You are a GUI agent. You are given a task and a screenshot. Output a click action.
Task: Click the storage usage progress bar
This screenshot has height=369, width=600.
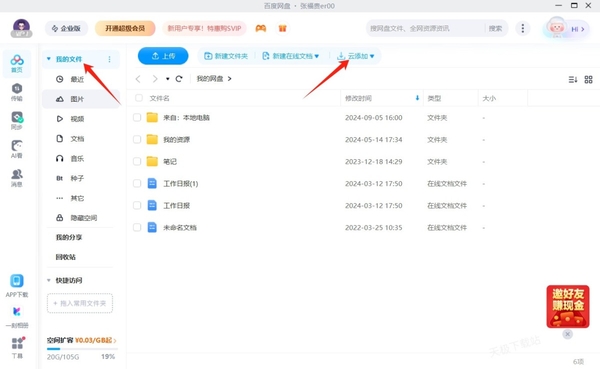tap(82, 349)
